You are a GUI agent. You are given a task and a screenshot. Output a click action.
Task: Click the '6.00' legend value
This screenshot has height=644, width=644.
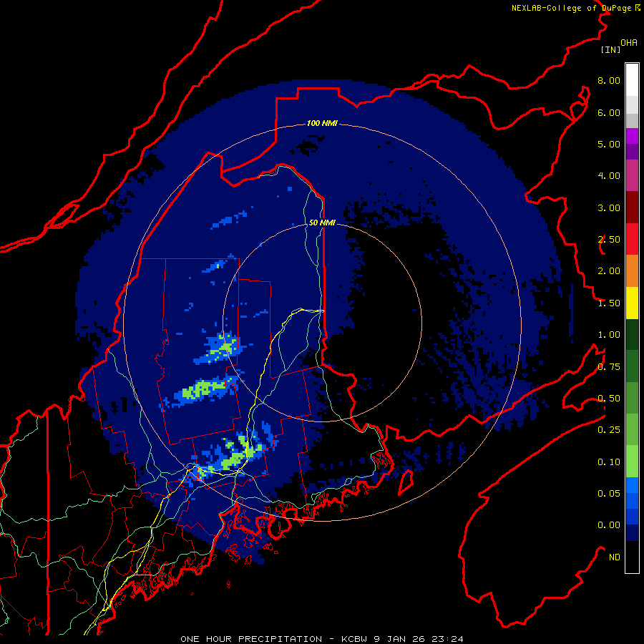click(x=609, y=112)
